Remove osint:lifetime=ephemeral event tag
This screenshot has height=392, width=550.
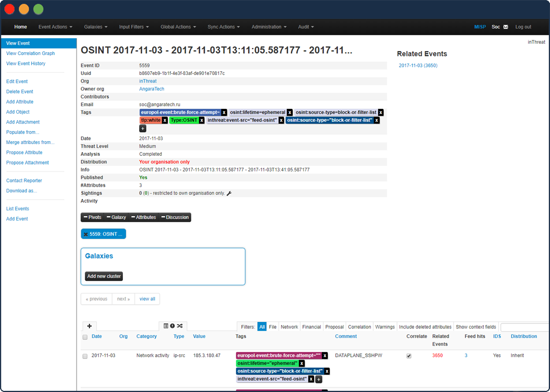[x=290, y=113]
